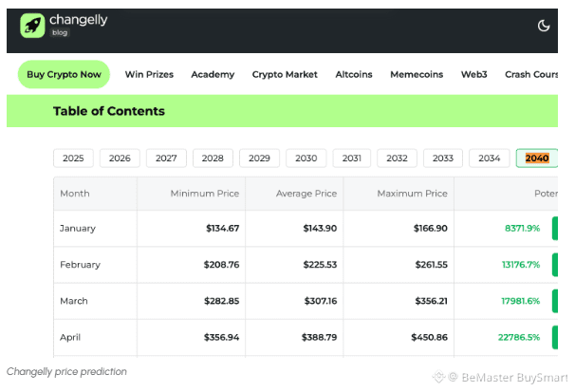Screen dimensions: 575x392
Task: Click the Changelly rocket logo icon
Action: pos(33,26)
